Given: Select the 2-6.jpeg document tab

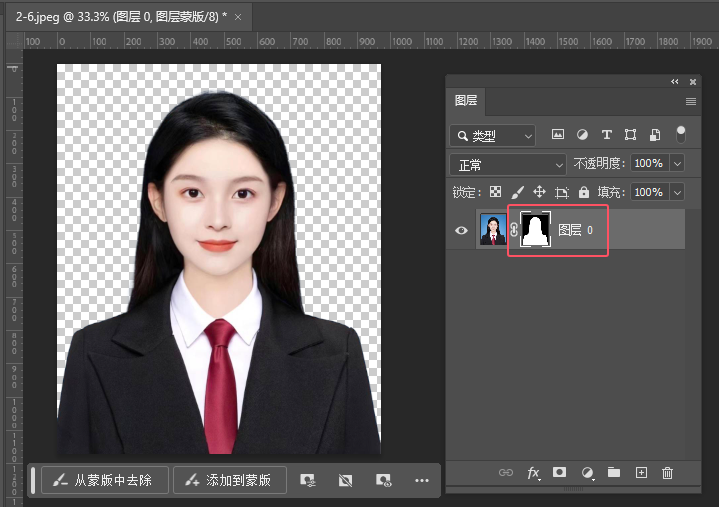Looking at the screenshot, I should coord(120,17).
